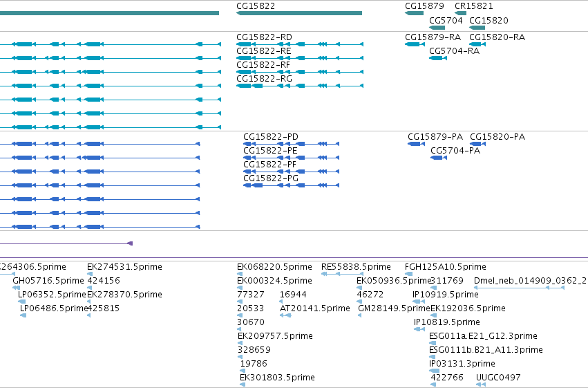Click the CG15879-RA transcript
Image resolution: width=588 pixels, height=388 pixels.
click(x=415, y=44)
